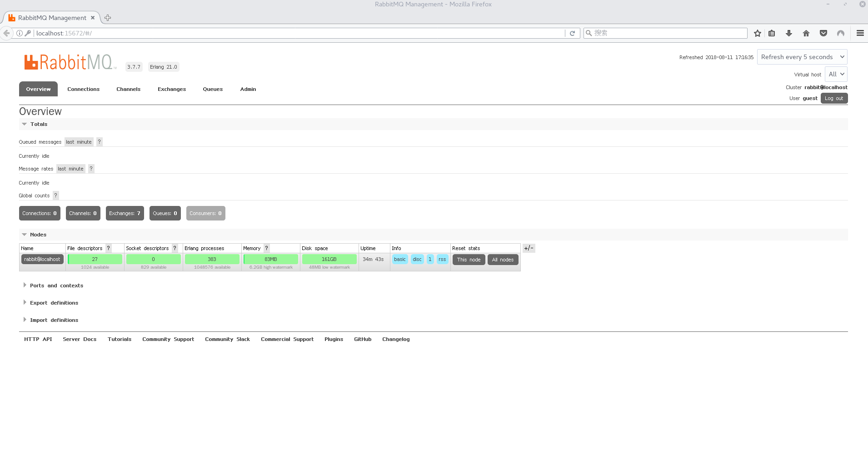Click the RabbitMQ logo
The width and height of the screenshot is (868, 451).
click(x=70, y=62)
